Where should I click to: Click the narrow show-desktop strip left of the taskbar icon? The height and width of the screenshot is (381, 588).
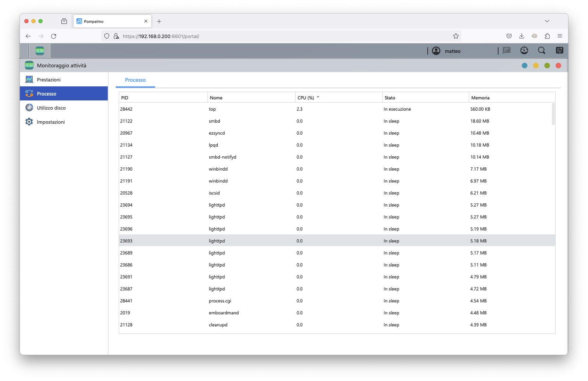25,51
